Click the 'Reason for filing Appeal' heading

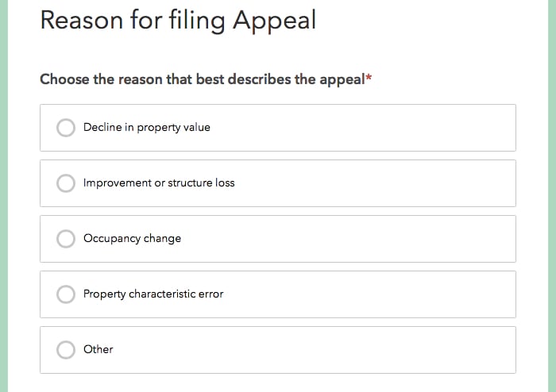[x=178, y=20]
